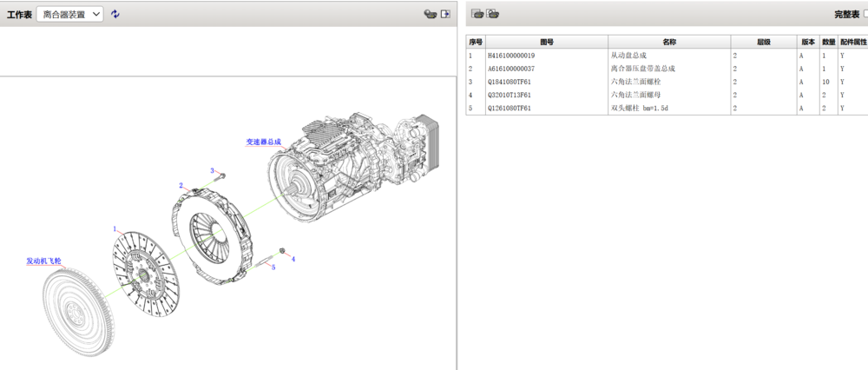868x370 pixels.
Task: Click callout number 5 near the stud
Action: pos(273,267)
